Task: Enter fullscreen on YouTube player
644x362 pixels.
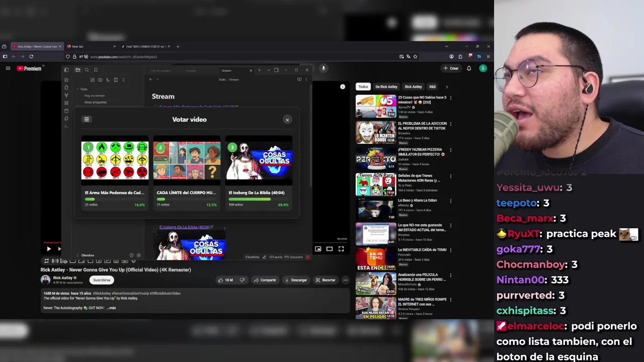Action: tap(341, 248)
